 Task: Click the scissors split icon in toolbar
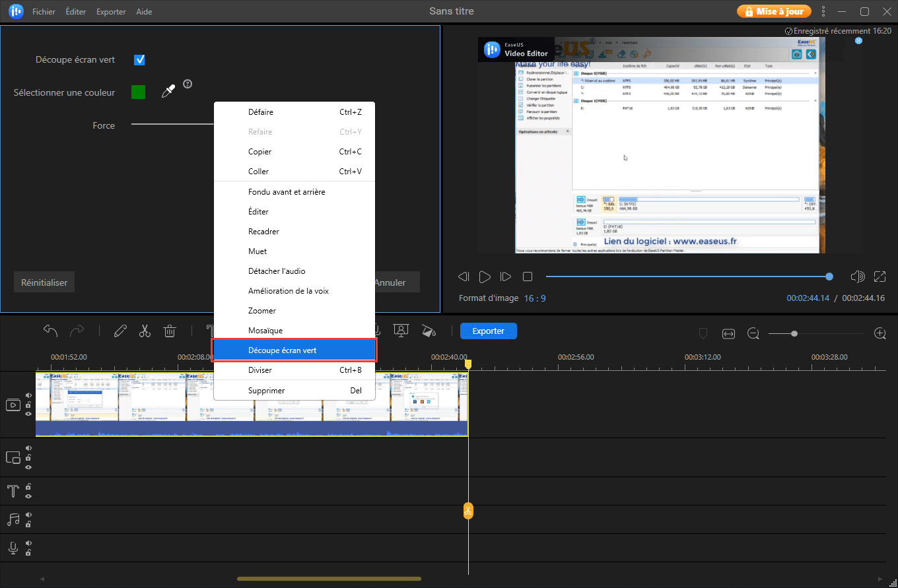pyautogui.click(x=145, y=331)
